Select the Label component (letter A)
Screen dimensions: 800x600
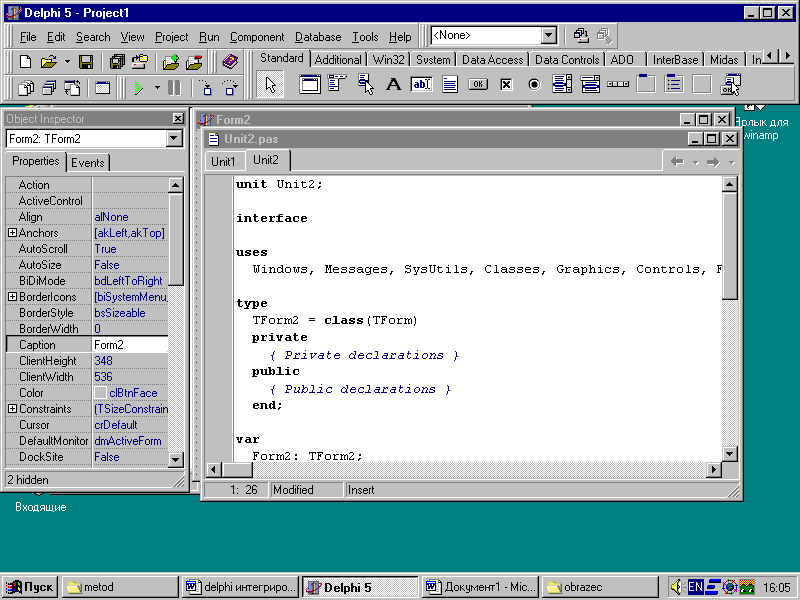pos(393,84)
